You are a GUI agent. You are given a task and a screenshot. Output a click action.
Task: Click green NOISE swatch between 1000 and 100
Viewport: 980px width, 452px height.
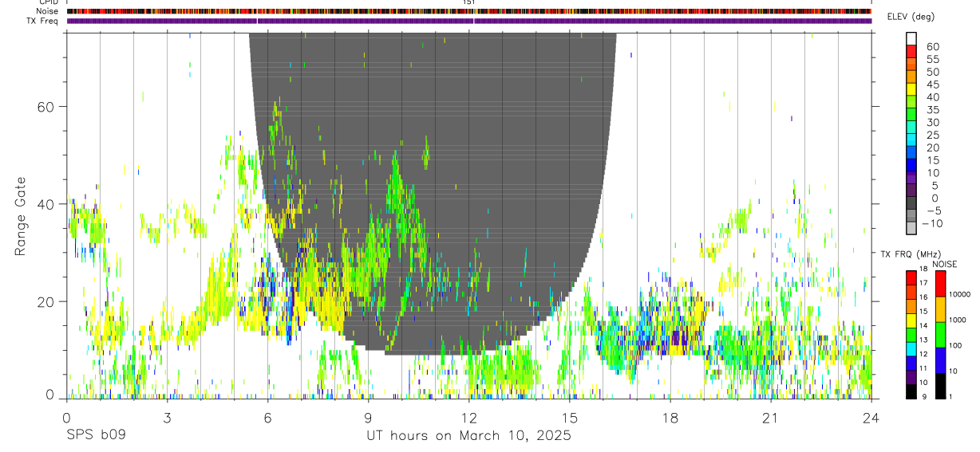point(940,333)
